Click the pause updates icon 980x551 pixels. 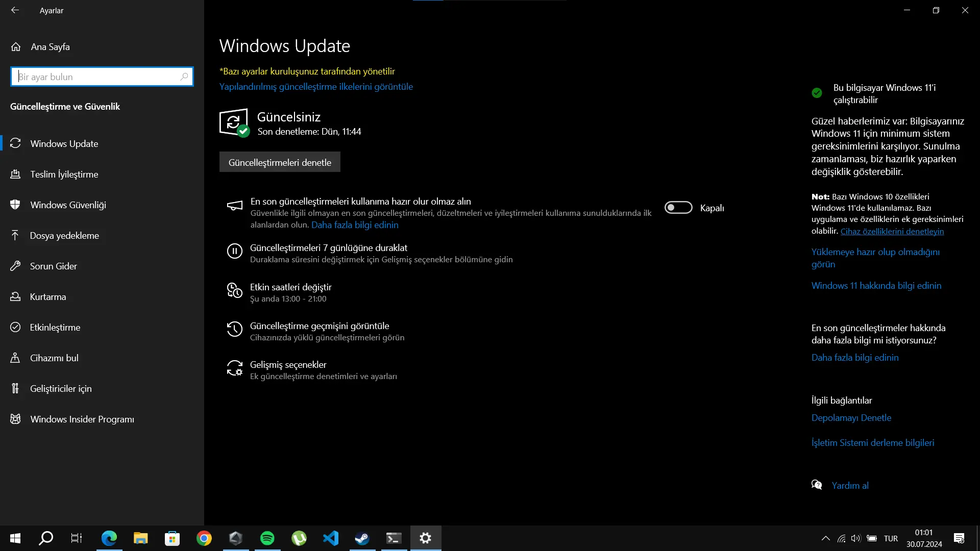235,251
